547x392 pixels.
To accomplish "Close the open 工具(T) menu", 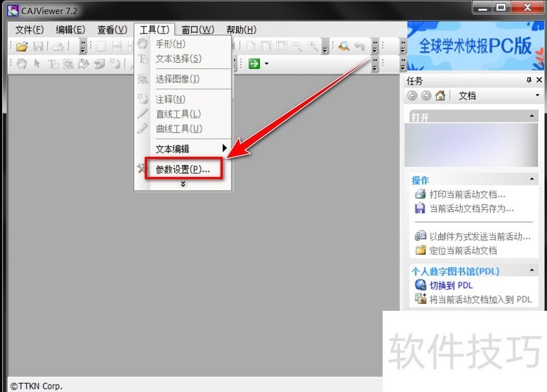I will coord(155,29).
